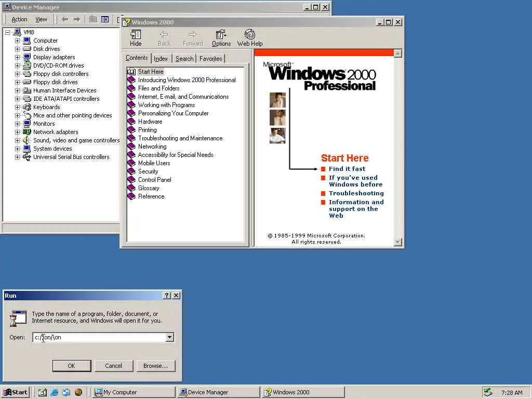Screen dimensions: 532x399
Task: Expand IDE ATA/ATAPI controllers node
Action: tap(17, 99)
